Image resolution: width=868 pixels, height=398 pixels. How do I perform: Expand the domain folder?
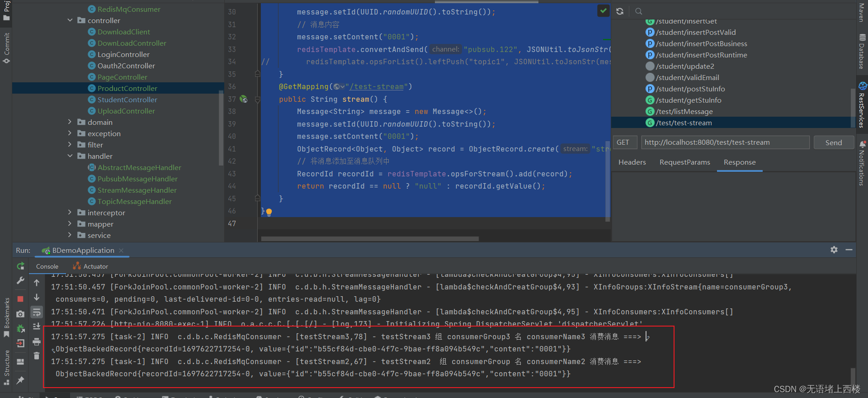click(x=70, y=122)
